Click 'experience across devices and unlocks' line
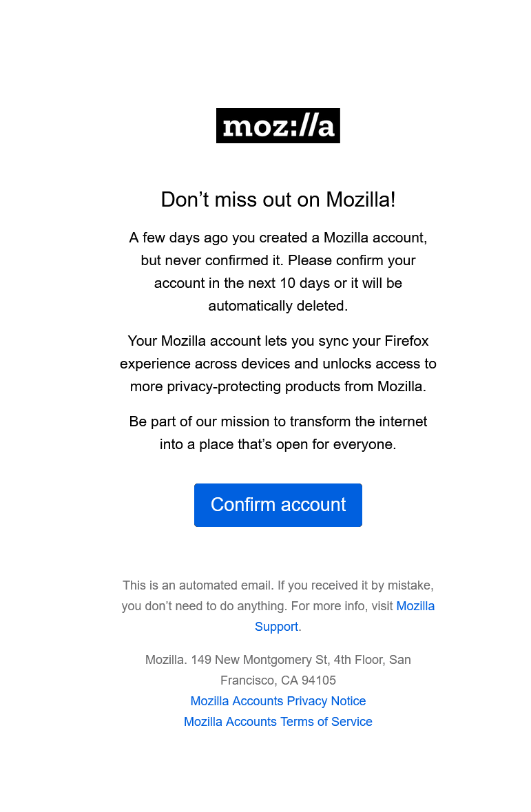The height and width of the screenshot is (812, 531). point(278,364)
